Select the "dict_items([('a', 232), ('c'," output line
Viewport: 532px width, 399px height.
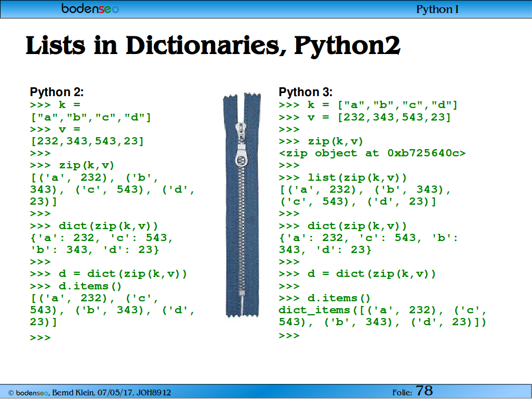(x=383, y=311)
